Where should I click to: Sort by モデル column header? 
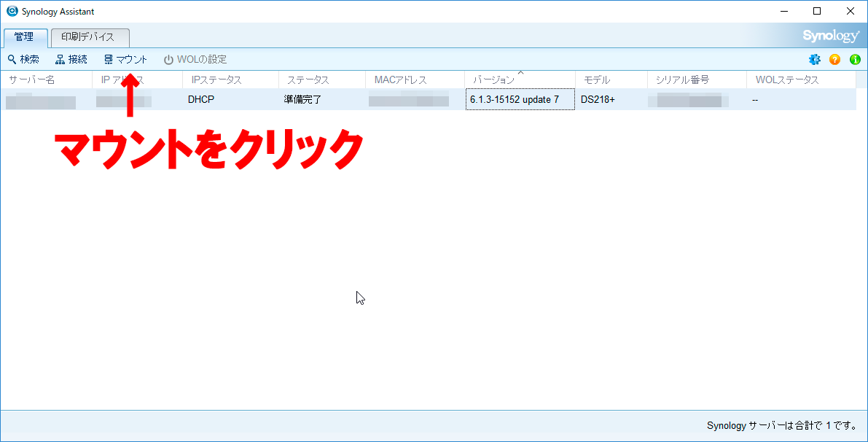click(x=611, y=80)
